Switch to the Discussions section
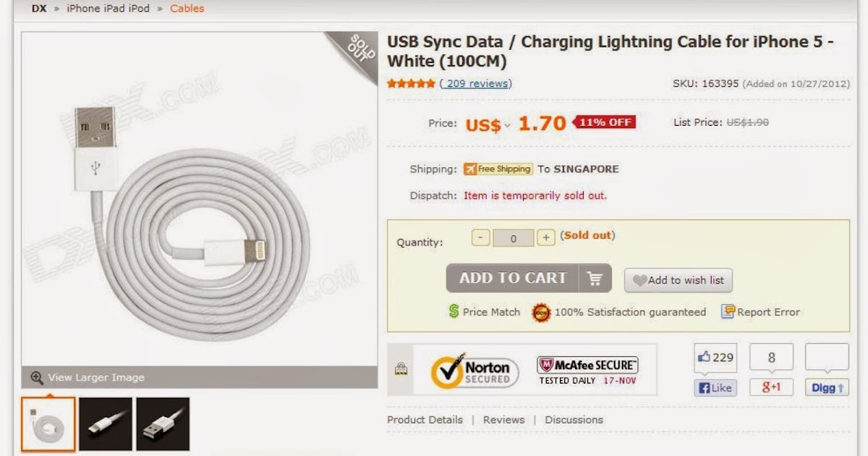The height and width of the screenshot is (456, 868). 574,419
